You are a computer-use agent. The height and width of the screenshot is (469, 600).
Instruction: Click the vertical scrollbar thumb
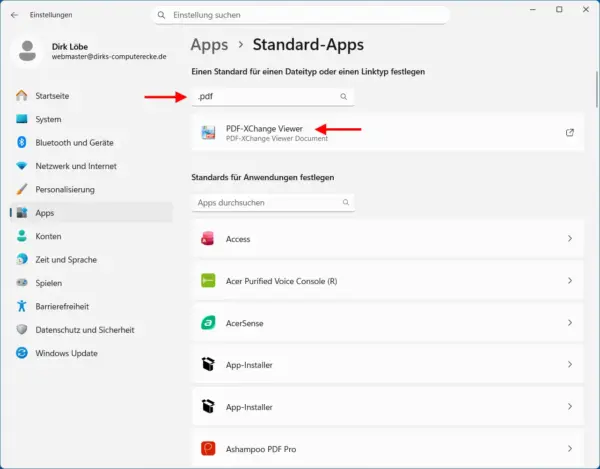596,89
